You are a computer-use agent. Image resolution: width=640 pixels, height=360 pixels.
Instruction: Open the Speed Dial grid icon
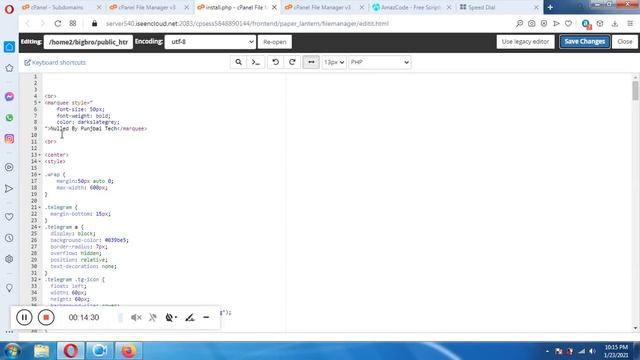73,24
